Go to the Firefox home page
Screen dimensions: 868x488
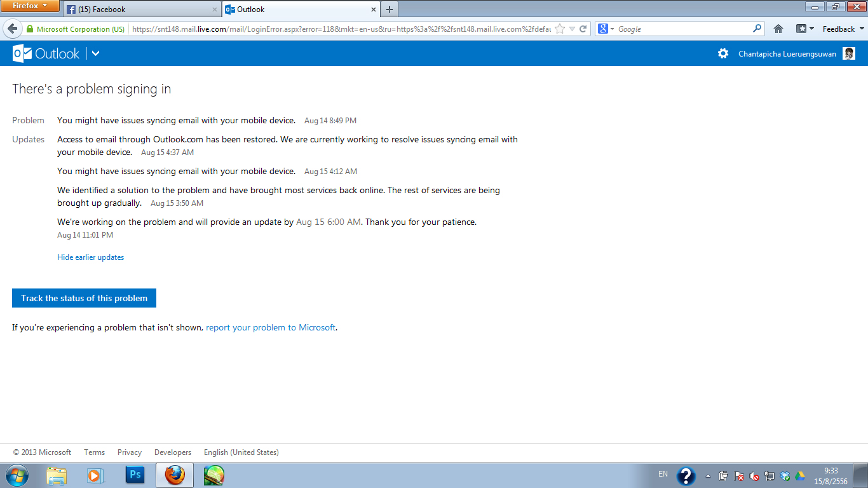778,29
